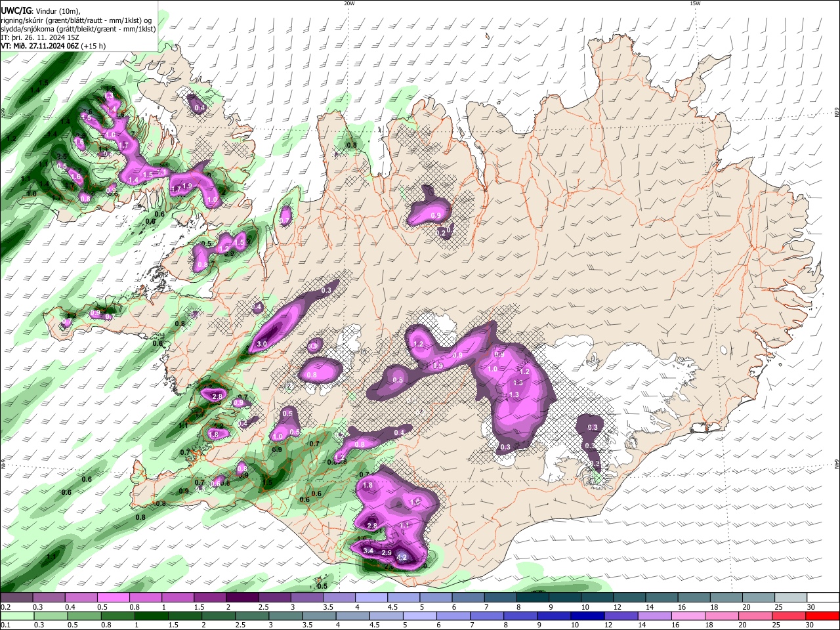Pick darkest purple swatch between 2 and 2.5, upper scale
The image size is (840, 630).
(x=242, y=598)
